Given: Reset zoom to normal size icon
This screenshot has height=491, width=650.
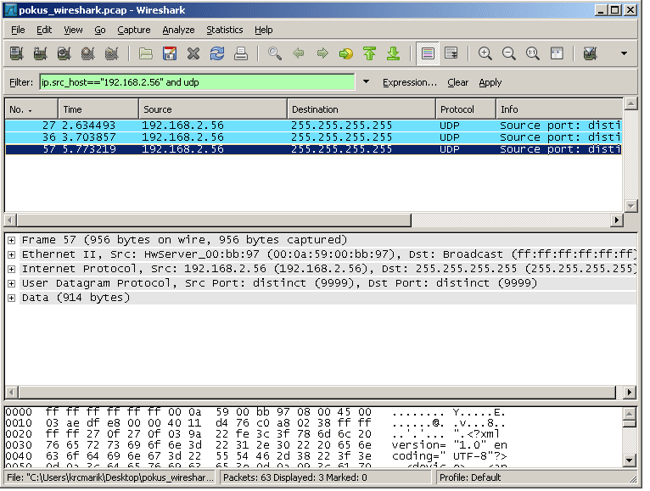Looking at the screenshot, I should coord(532,53).
